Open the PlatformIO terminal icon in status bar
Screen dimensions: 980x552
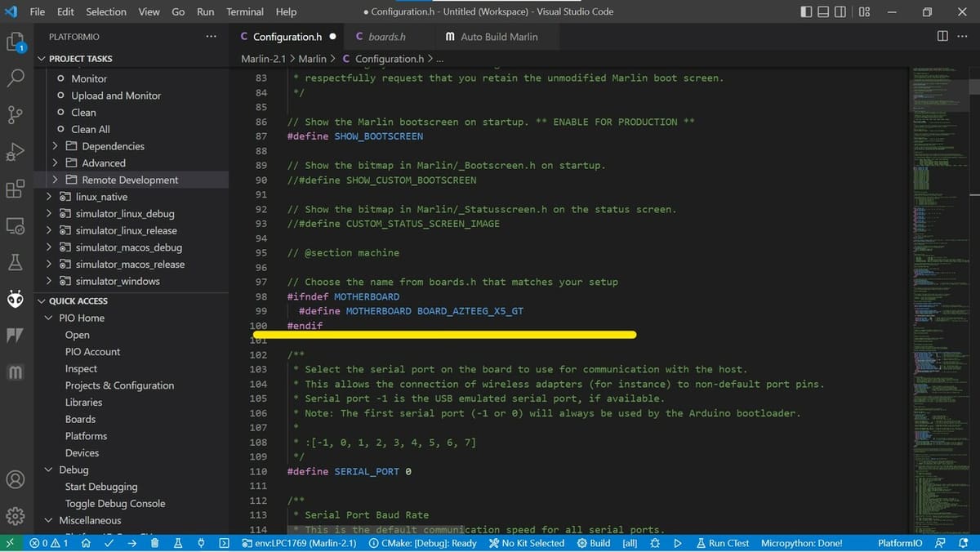click(224, 543)
